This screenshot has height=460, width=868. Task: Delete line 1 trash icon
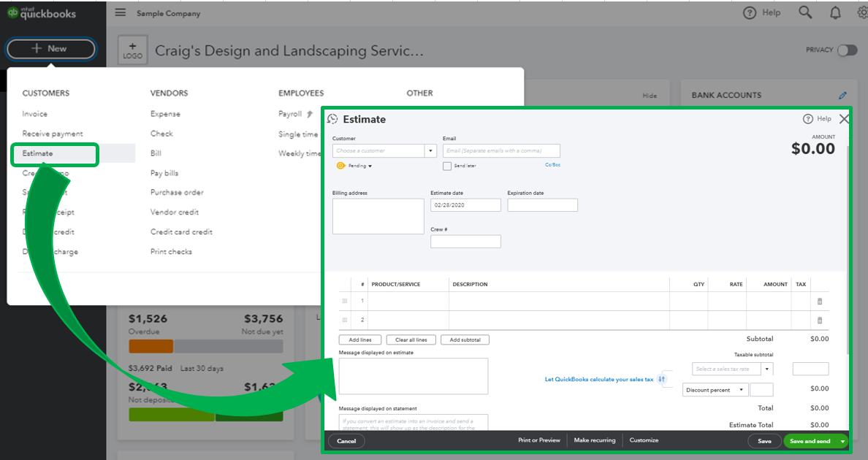[x=820, y=302]
